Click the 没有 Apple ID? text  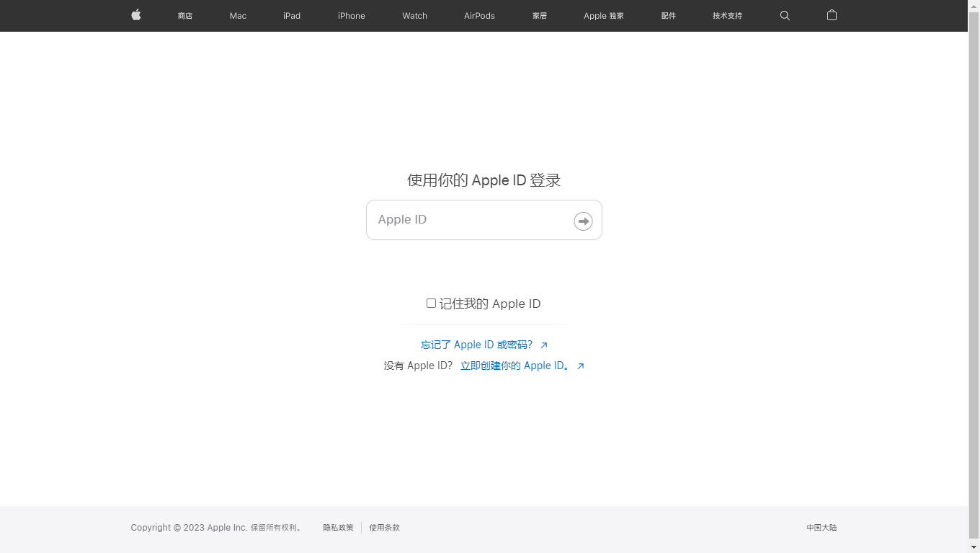(x=418, y=366)
